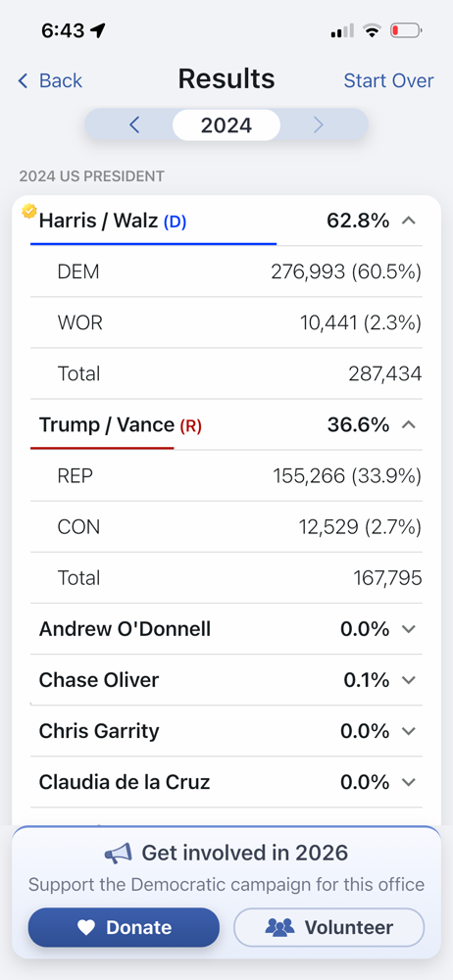Tap the Harris / Walz blue vote bar

[153, 244]
